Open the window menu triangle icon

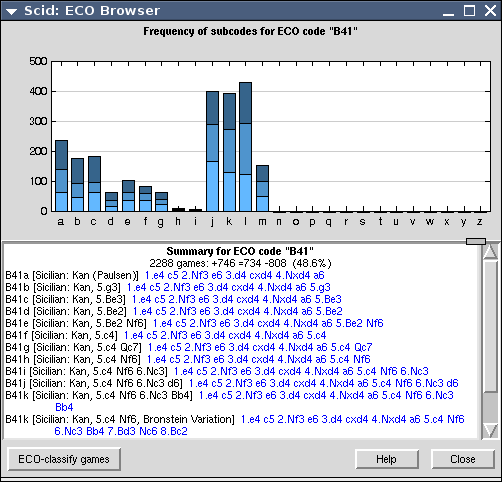(x=11, y=11)
